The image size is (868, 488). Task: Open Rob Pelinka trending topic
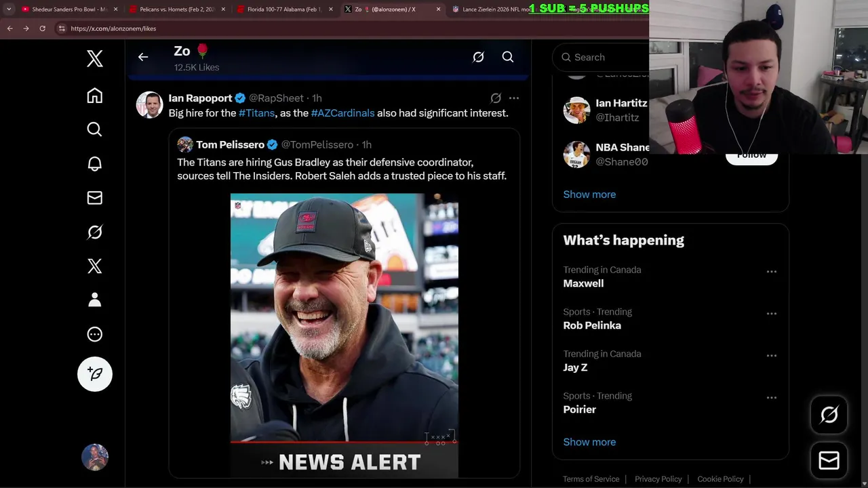point(592,325)
